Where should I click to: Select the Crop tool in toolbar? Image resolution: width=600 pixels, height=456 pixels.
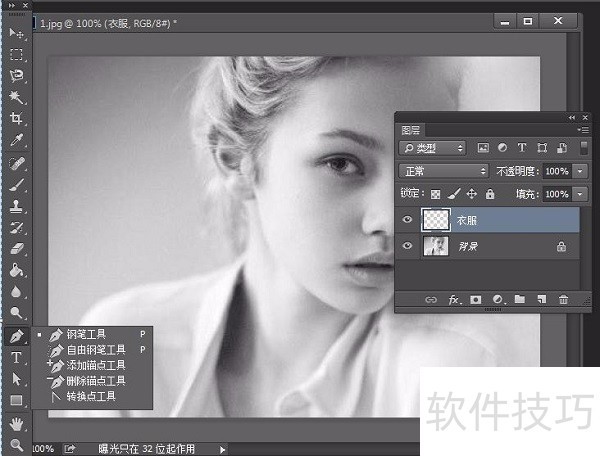[x=17, y=118]
